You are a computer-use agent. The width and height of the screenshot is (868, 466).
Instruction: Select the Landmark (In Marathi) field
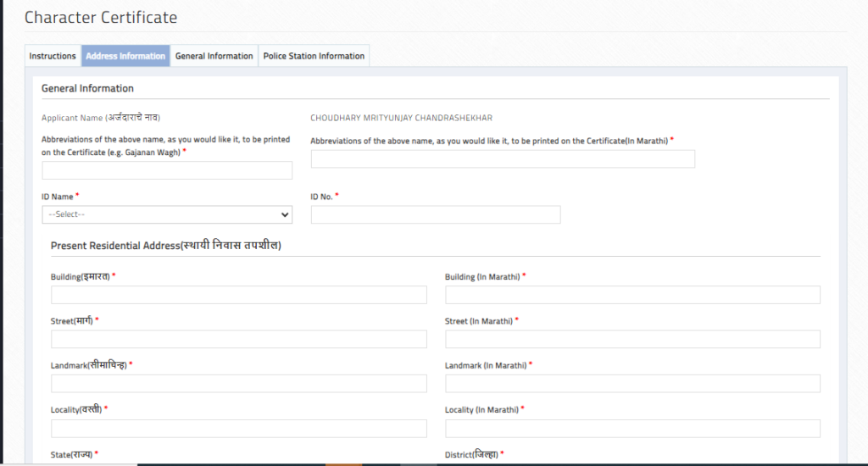coord(632,384)
